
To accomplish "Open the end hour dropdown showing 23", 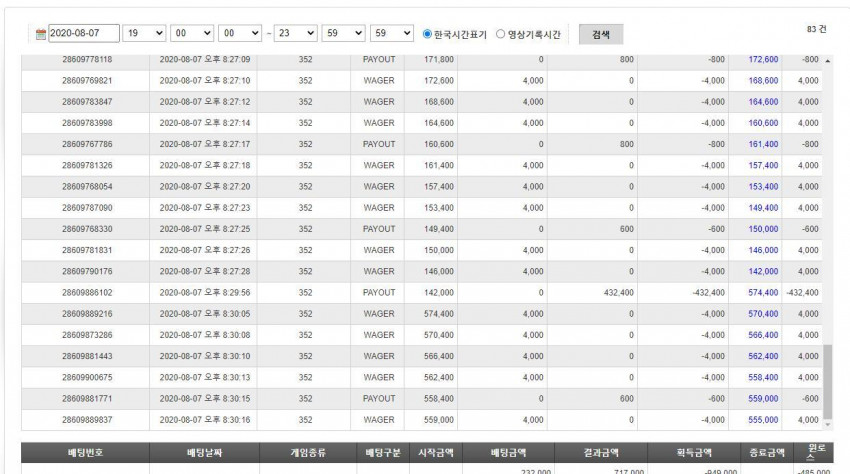I will pyautogui.click(x=295, y=33).
